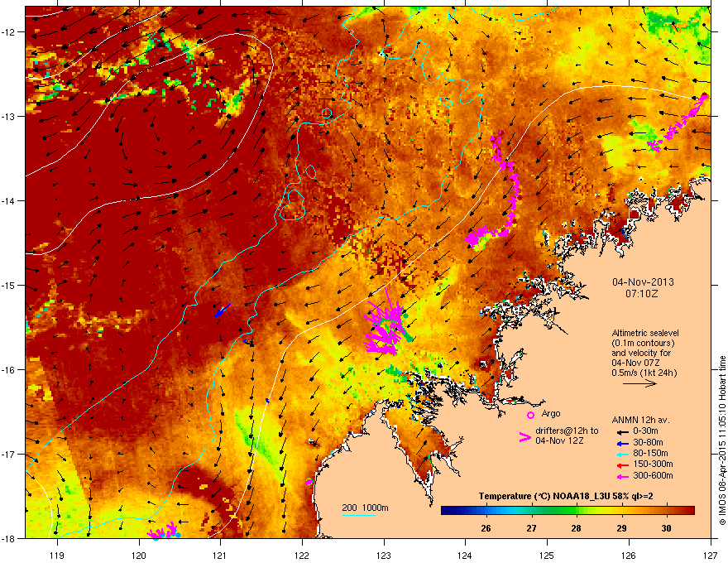
Task: Click the "80-150m" depth label
Action: point(650,454)
